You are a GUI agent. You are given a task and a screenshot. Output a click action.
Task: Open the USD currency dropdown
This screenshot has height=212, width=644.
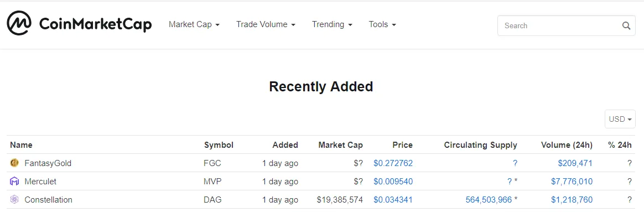click(620, 119)
